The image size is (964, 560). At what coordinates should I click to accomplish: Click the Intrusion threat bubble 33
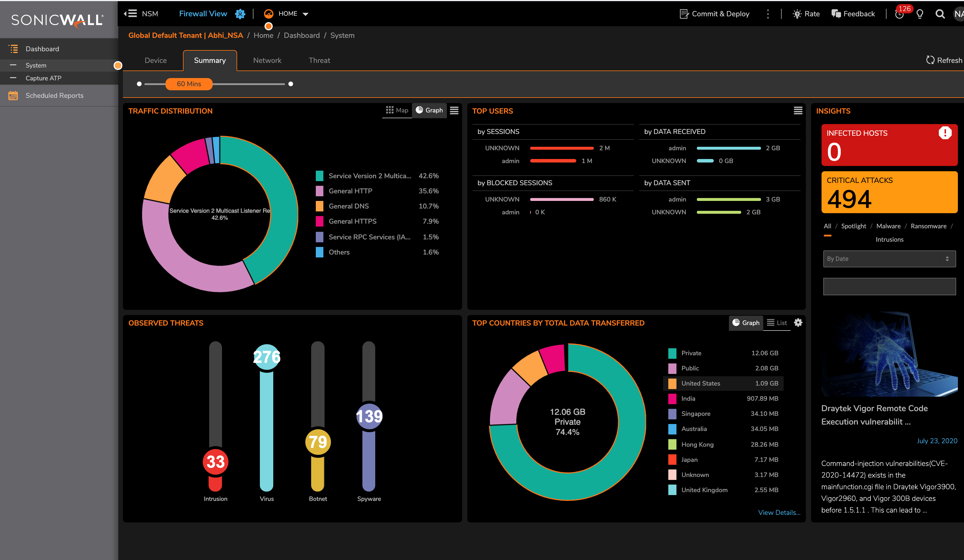(x=215, y=462)
